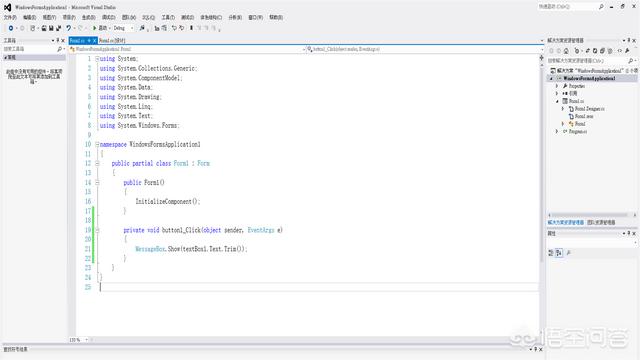Click Solution Explorer View Code icon
The height and width of the screenshot is (360, 640).
620,51
